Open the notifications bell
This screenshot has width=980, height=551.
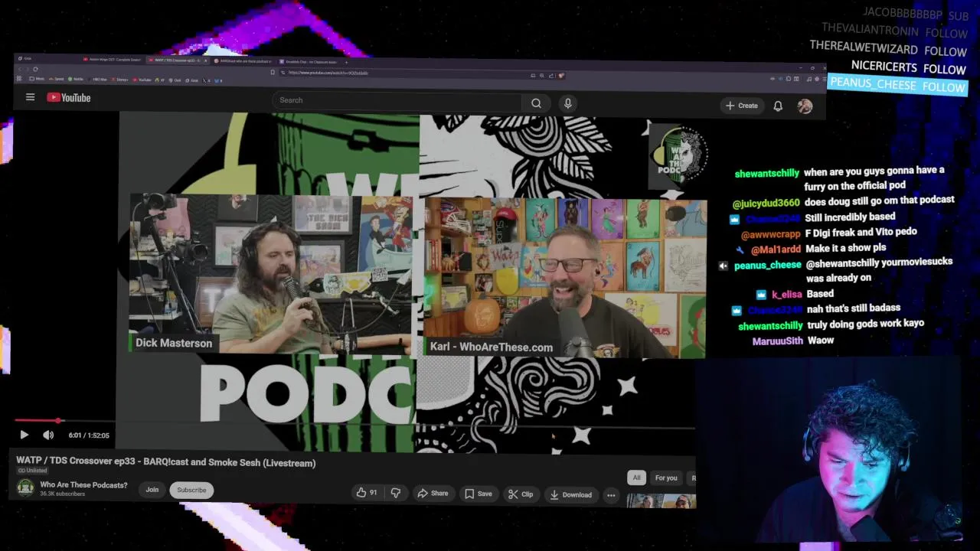coord(778,106)
